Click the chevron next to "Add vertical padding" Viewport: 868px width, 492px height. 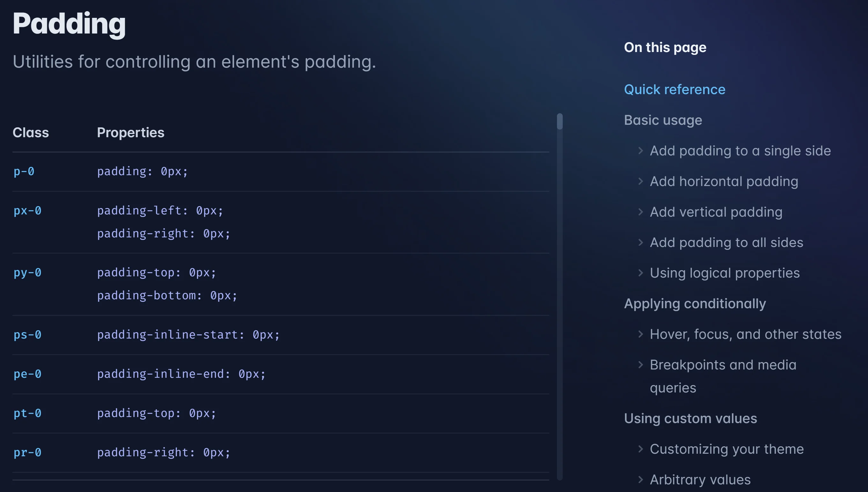tap(641, 212)
